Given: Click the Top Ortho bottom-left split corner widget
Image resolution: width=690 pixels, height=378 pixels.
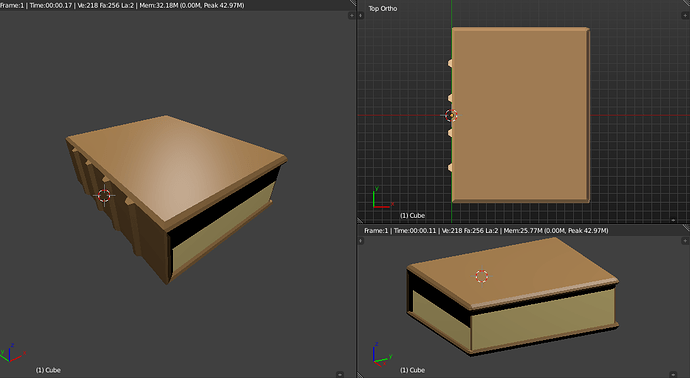Looking at the screenshot, I should click(360, 220).
